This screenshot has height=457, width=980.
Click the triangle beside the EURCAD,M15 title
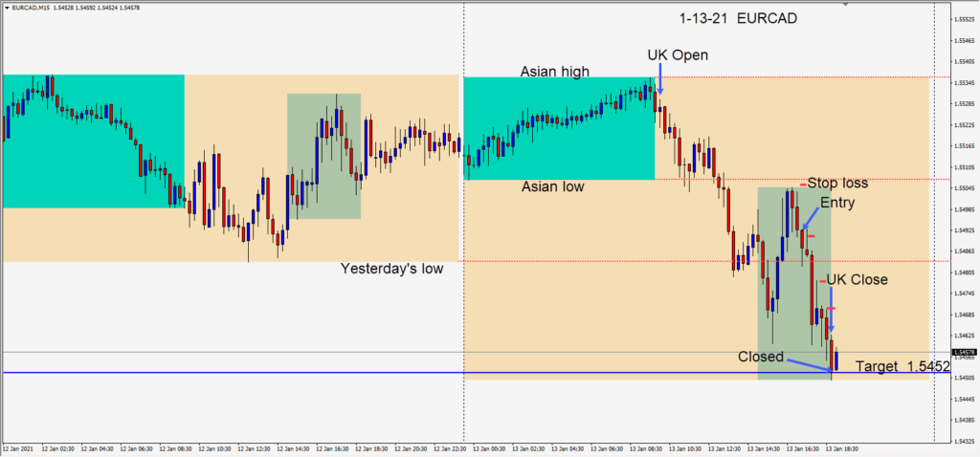[x=5, y=7]
